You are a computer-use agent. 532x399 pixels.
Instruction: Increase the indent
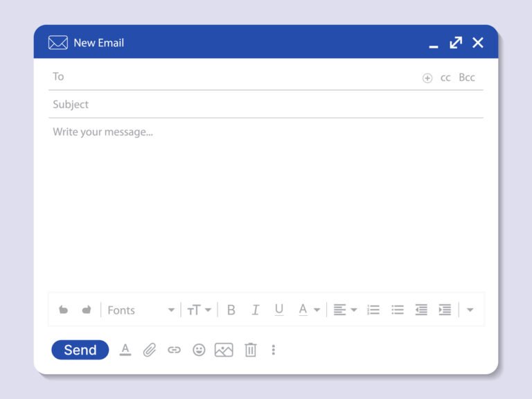tap(445, 310)
